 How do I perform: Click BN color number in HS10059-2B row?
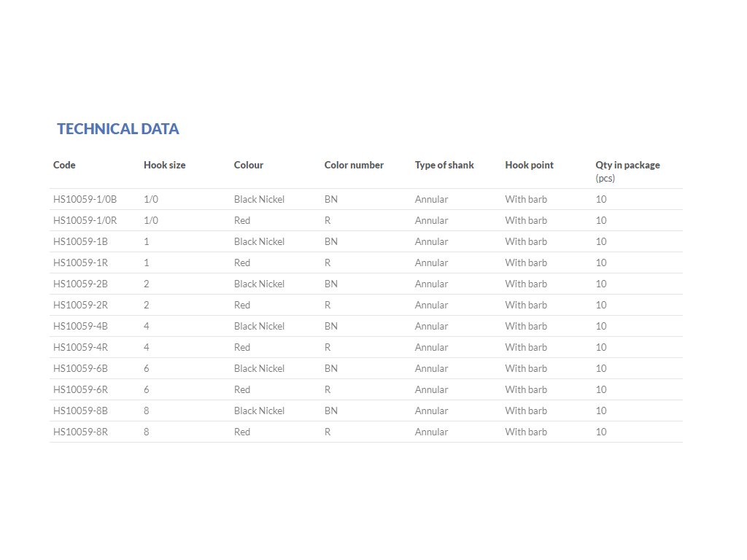tap(331, 284)
